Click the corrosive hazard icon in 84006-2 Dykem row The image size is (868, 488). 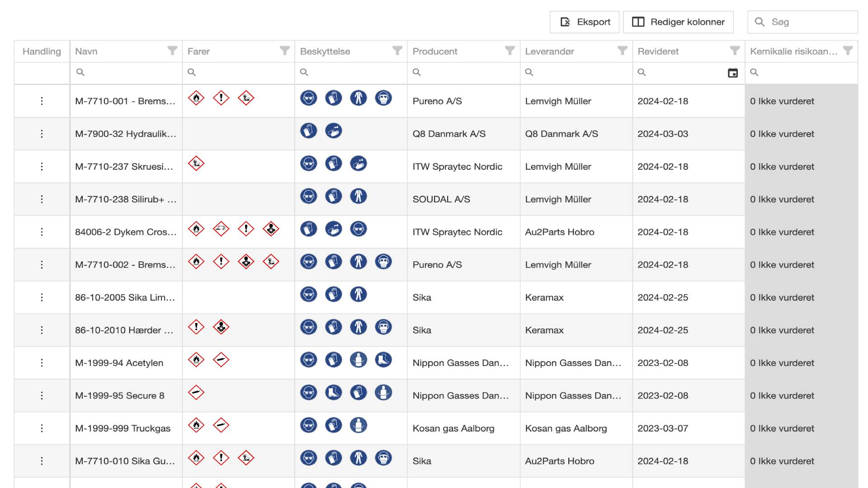[x=221, y=229]
